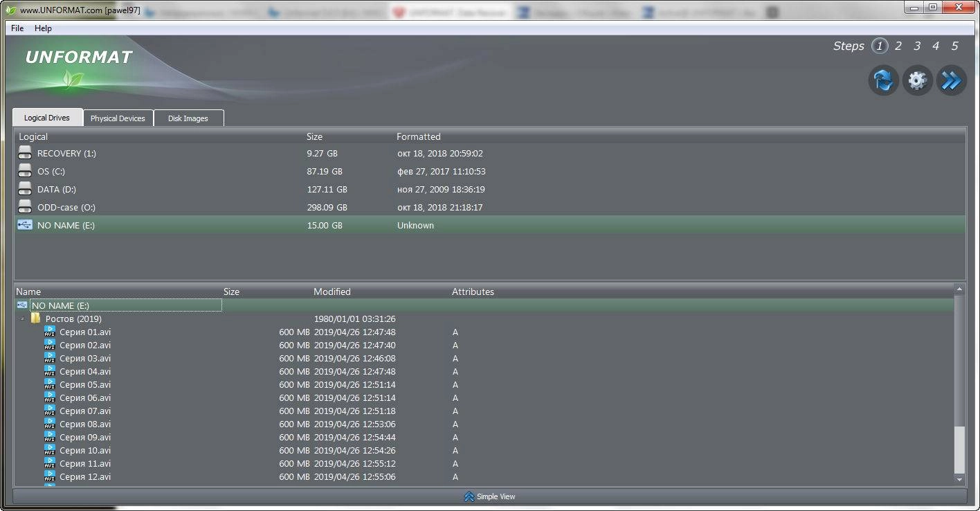Viewport: 980px width, 511px height.
Task: Jump to step 4 indicator
Action: tap(936, 46)
